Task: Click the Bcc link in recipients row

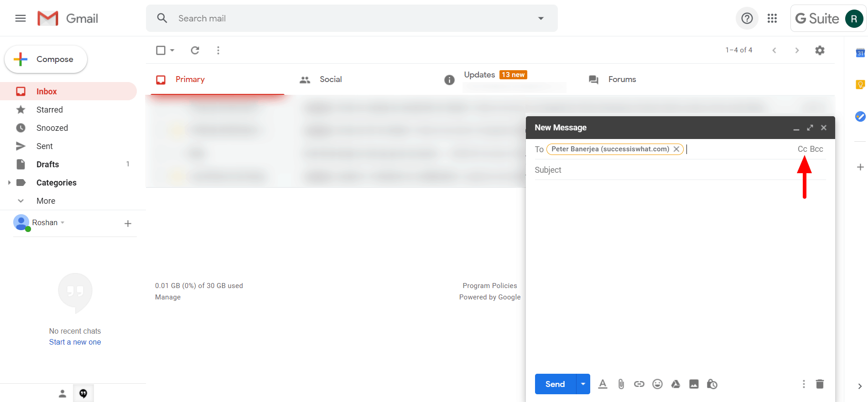Action: pos(816,149)
